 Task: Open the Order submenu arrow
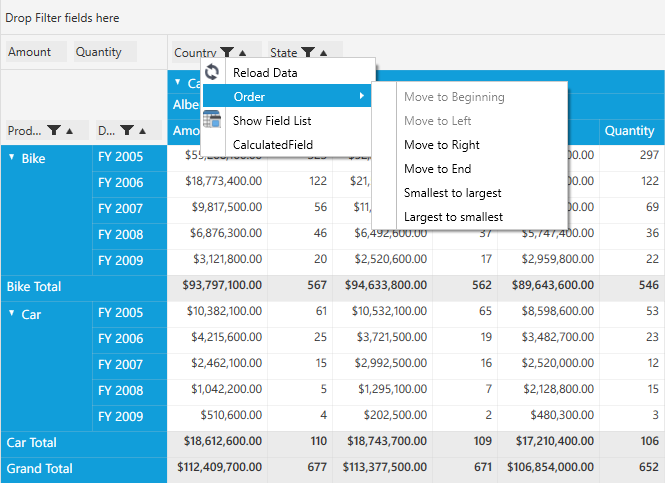(x=362, y=96)
